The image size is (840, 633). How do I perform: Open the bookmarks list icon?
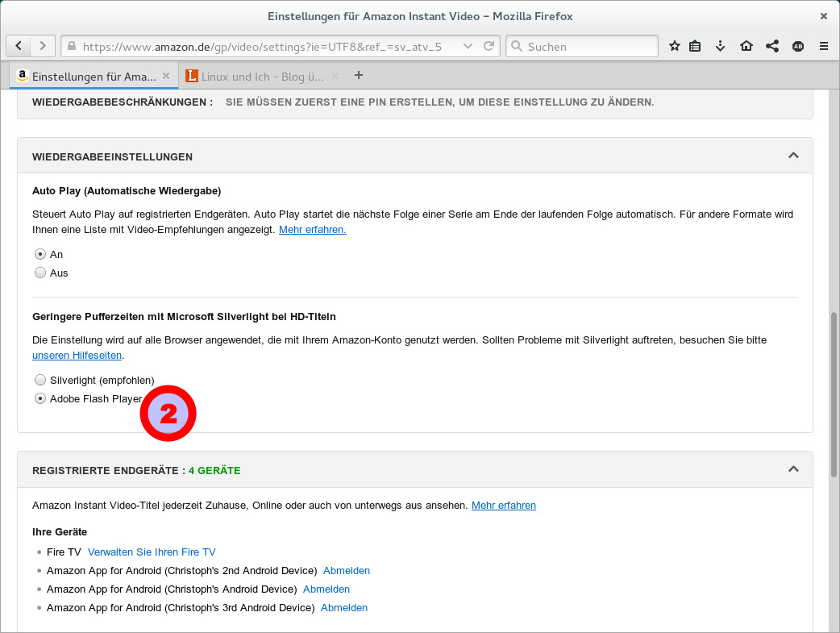click(x=696, y=46)
